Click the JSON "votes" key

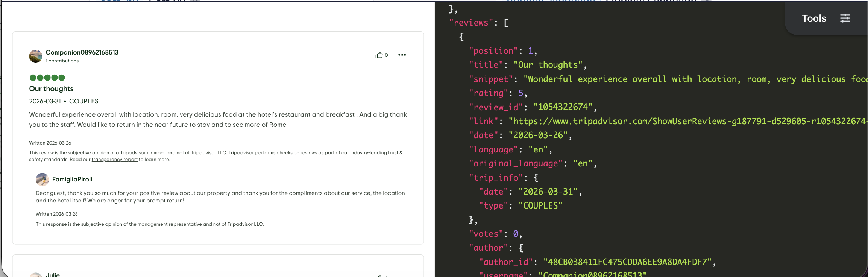pos(486,234)
